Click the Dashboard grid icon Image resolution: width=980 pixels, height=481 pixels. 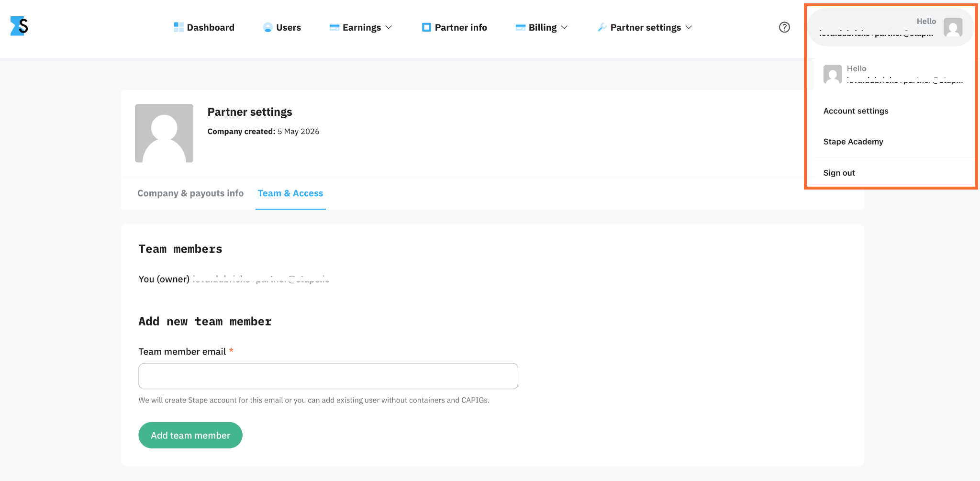point(178,27)
